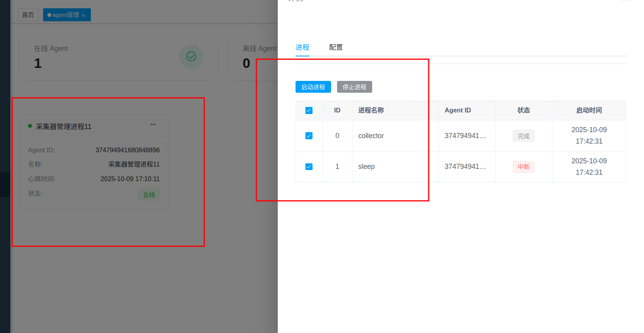Click the green 在线 status badge on the agent card
This screenshot has height=333, width=644.
[x=149, y=195]
